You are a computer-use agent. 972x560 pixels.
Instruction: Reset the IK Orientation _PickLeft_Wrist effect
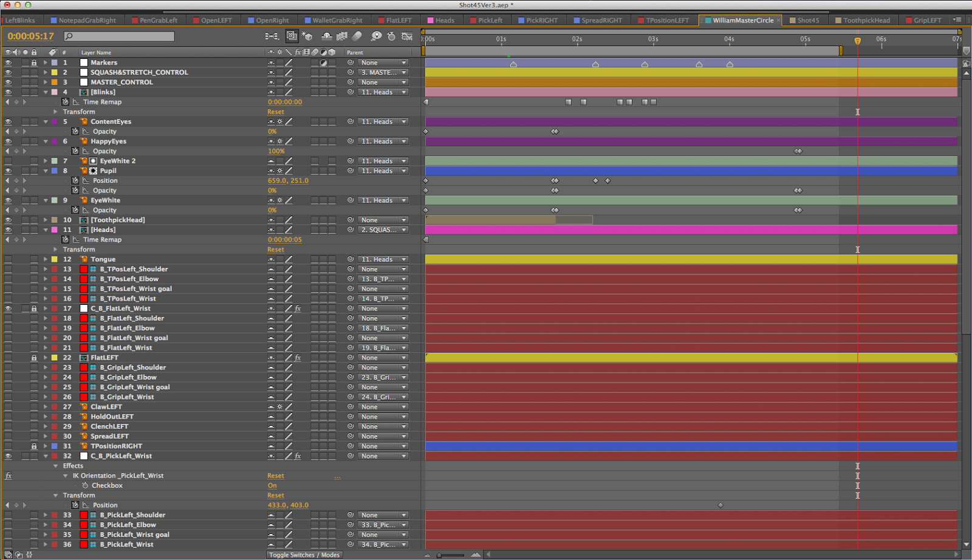(x=276, y=476)
